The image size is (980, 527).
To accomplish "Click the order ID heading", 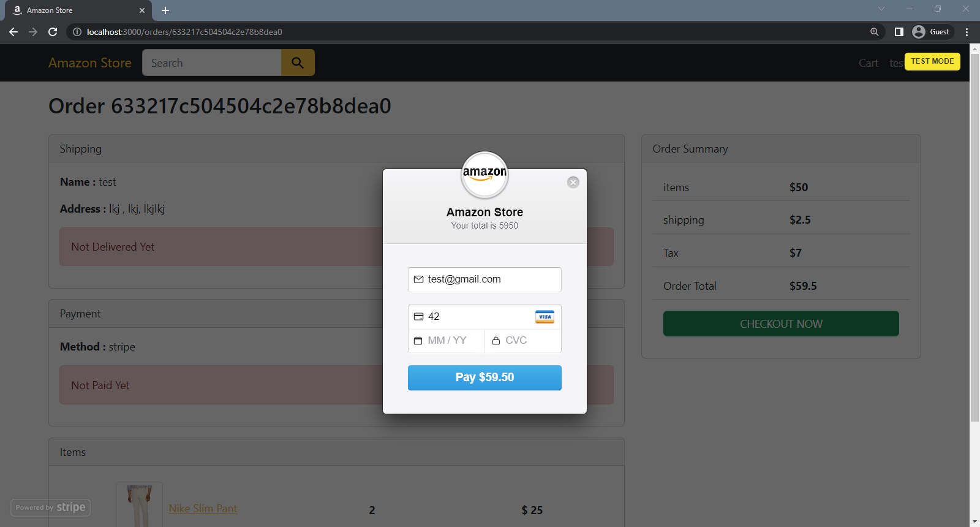I will [x=220, y=106].
